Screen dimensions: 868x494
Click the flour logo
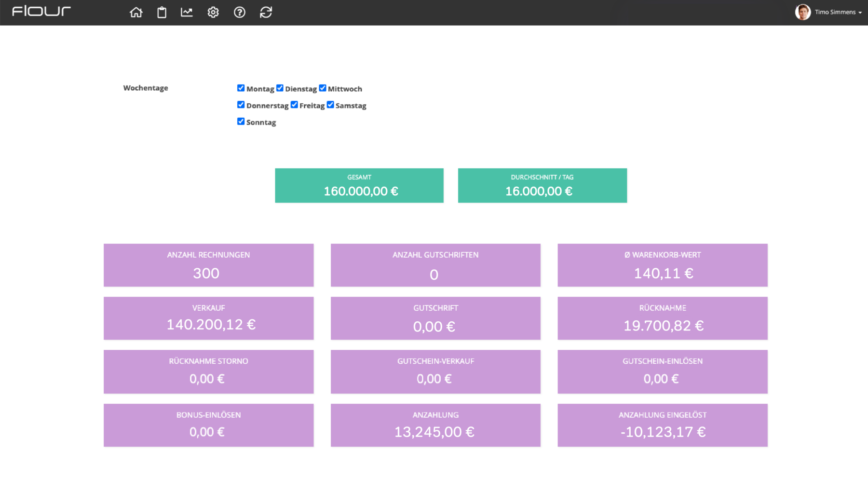click(x=41, y=11)
